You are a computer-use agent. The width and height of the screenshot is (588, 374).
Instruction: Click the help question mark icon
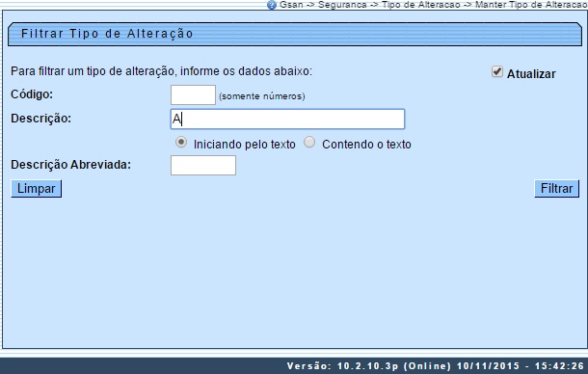272,5
